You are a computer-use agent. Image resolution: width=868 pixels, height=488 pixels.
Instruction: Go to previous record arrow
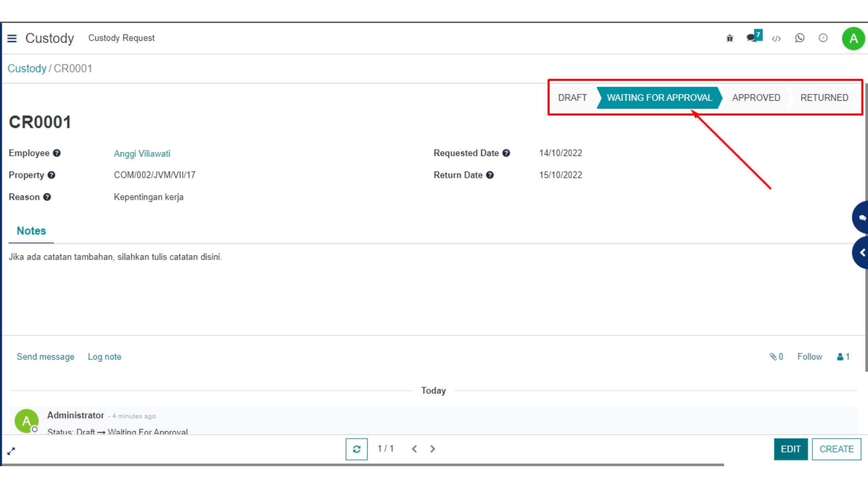(x=414, y=449)
